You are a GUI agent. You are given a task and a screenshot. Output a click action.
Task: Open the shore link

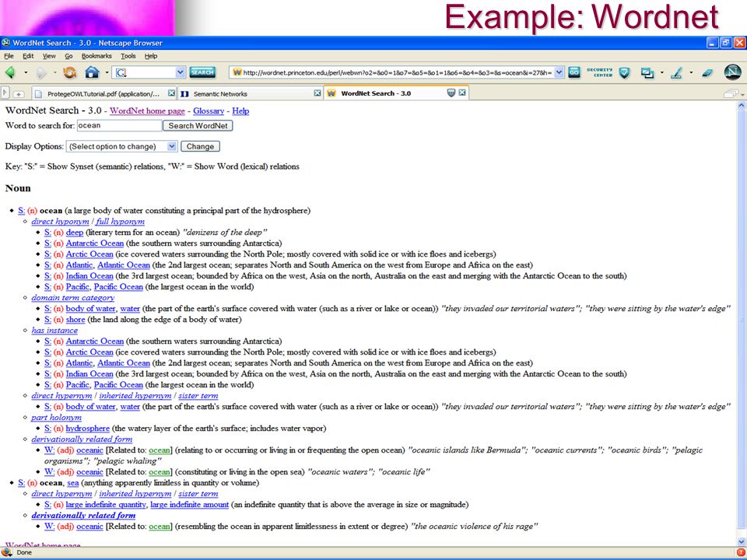(75, 320)
